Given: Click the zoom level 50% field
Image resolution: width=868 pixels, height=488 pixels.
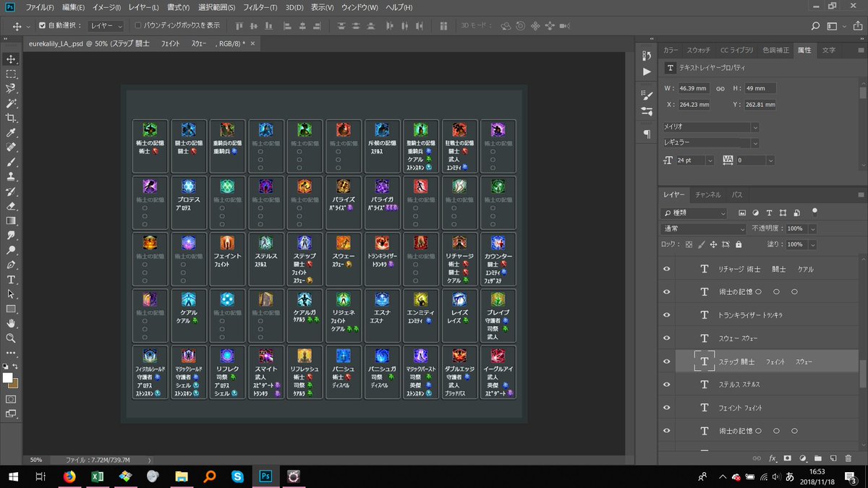Looking at the screenshot, I should (x=37, y=459).
